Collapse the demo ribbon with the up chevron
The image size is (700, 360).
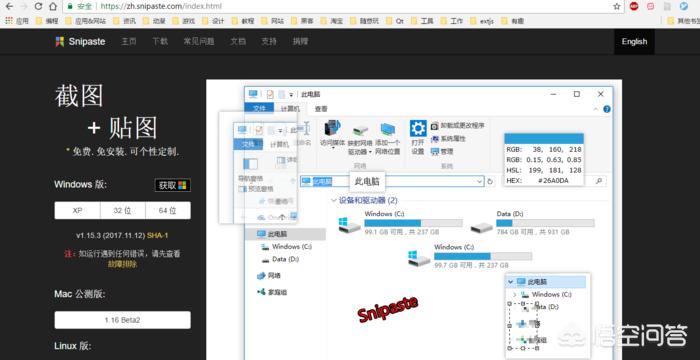[596, 109]
